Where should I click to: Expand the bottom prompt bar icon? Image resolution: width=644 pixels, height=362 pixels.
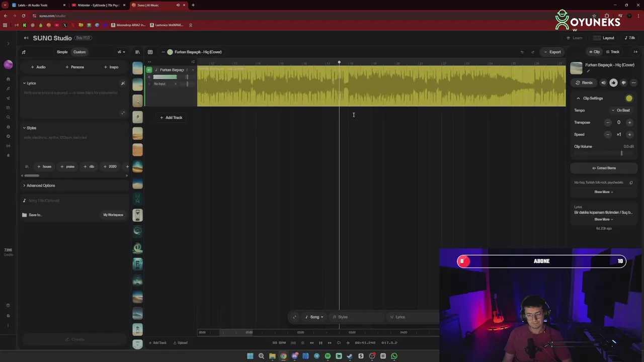click(x=294, y=317)
